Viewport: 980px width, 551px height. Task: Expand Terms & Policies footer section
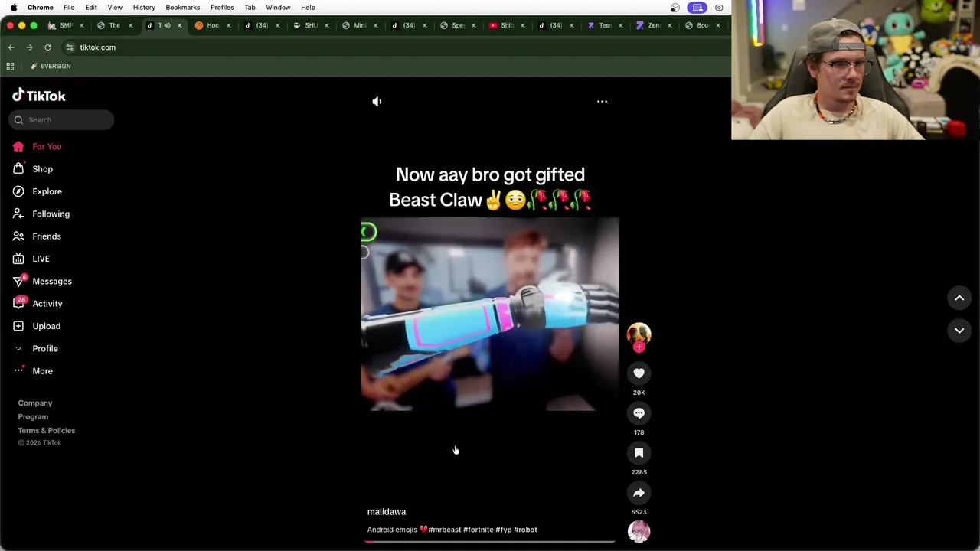[x=47, y=431]
